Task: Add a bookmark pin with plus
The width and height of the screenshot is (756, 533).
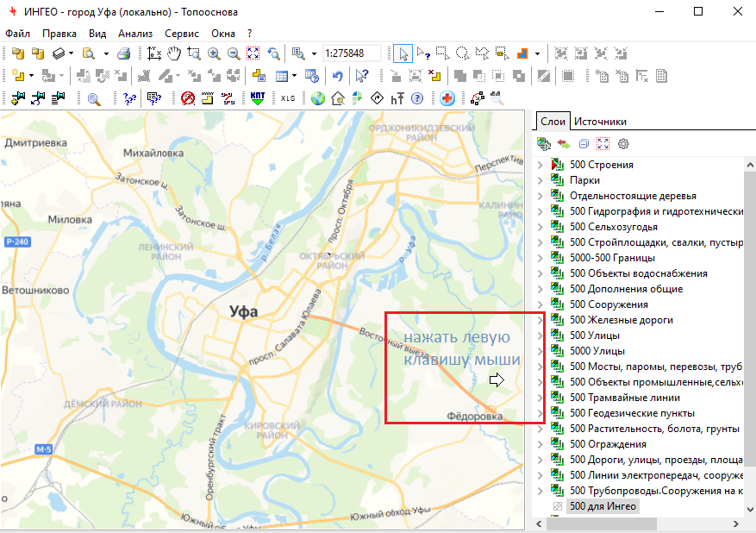Action: pos(18,98)
